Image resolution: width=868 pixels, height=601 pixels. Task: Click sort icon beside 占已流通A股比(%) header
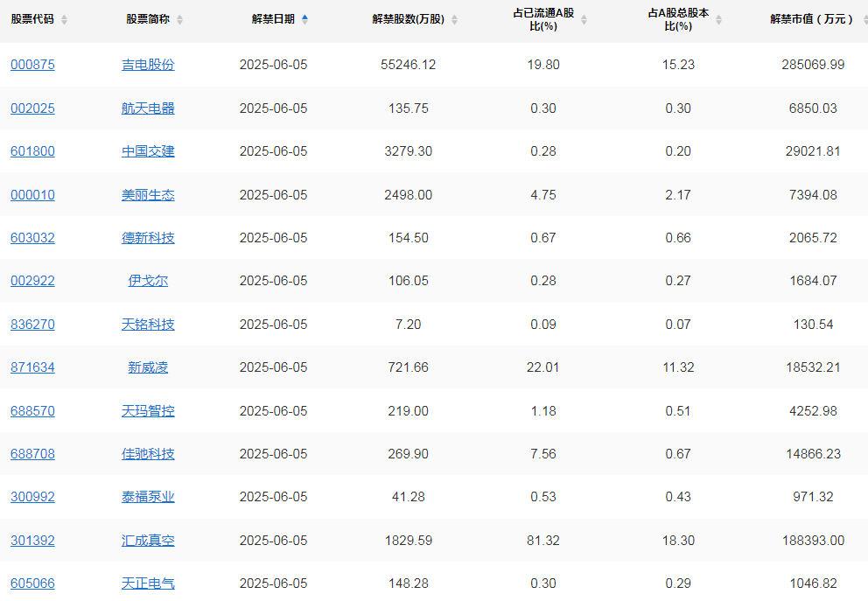(584, 19)
